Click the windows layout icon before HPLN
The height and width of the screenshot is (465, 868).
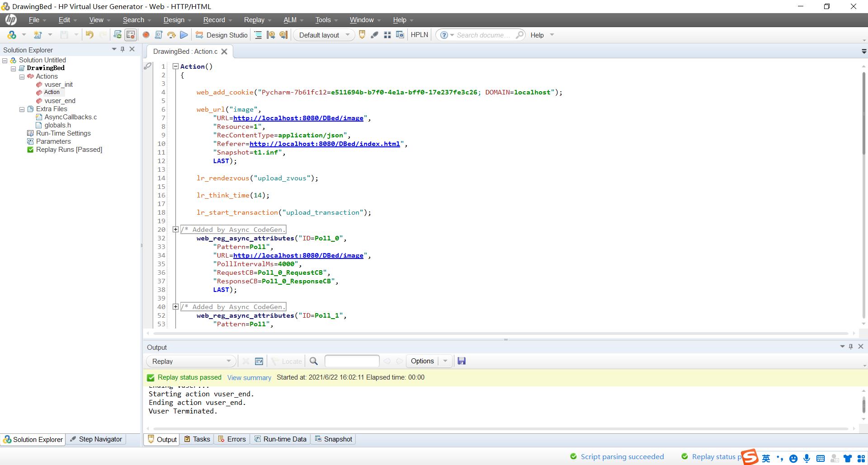click(x=400, y=35)
